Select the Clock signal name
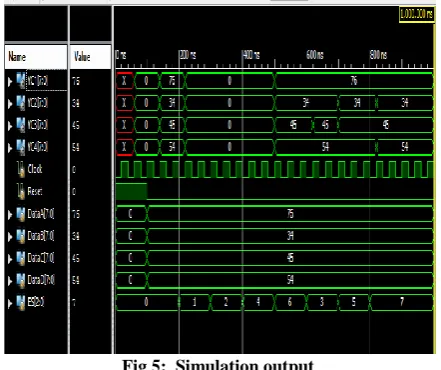Screen dimensions: 441x370 (x=35, y=169)
